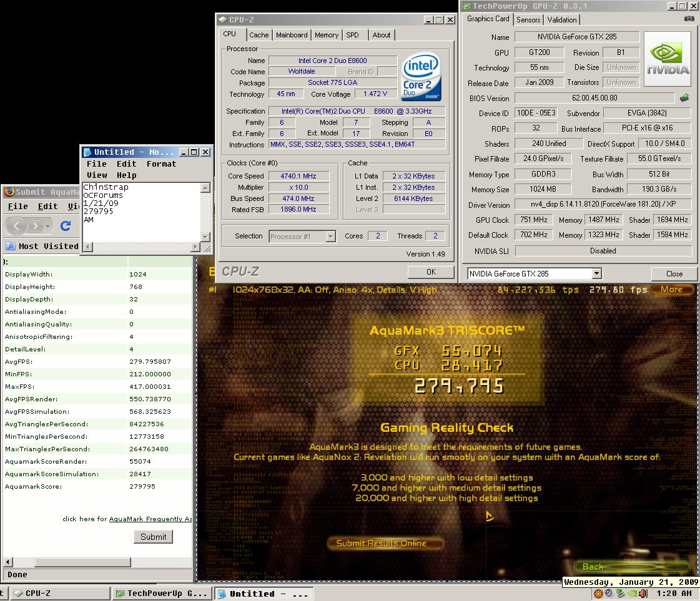Click OK in the CPU-Z window

coord(431,271)
